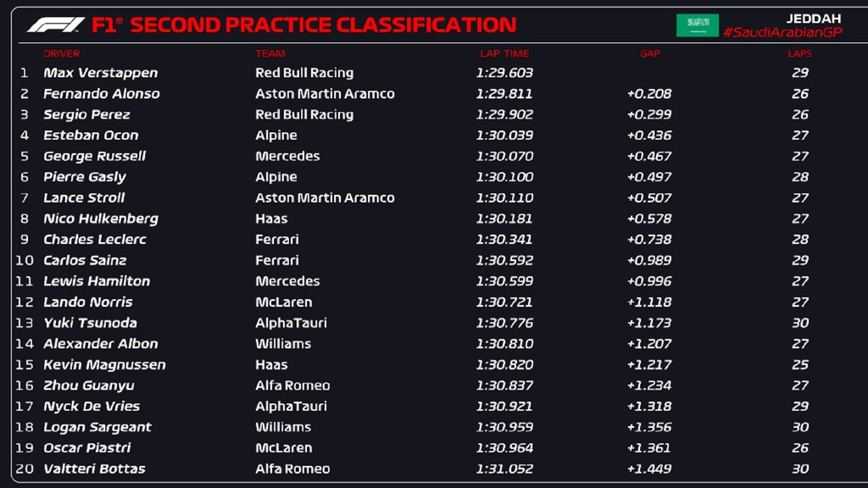Select Valtteri Bottas row name
The image size is (868, 488).
pyautogui.click(x=94, y=469)
